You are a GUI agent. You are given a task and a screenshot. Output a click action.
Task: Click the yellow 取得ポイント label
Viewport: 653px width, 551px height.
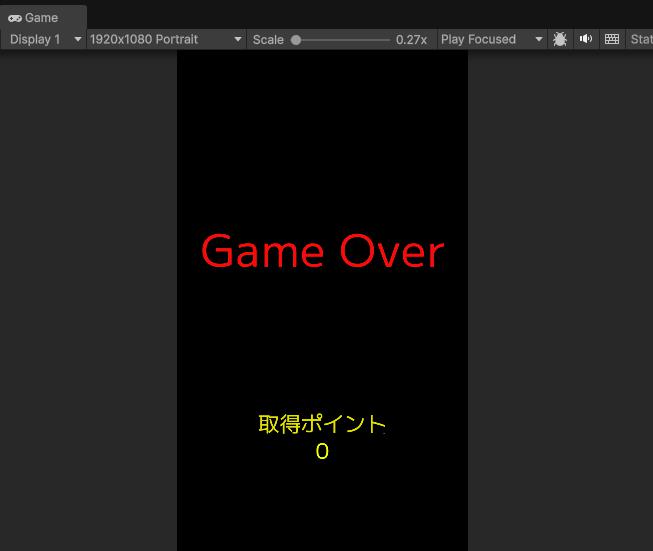[x=322, y=424]
